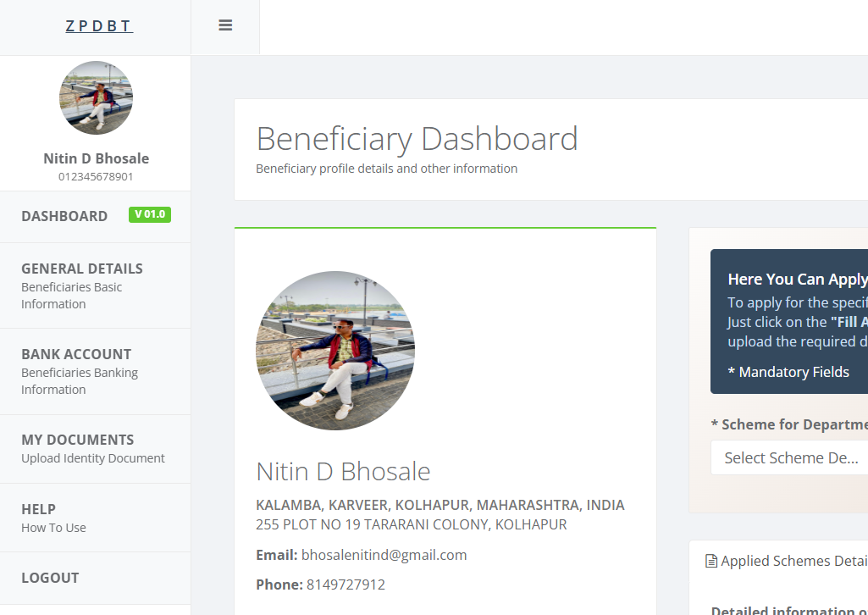Click Logout in the sidebar
This screenshot has width=868, height=615.
click(50, 578)
